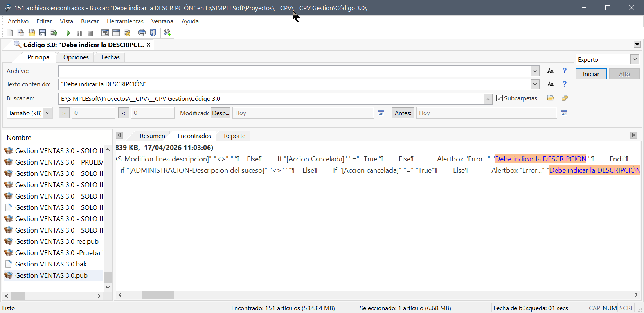The width and height of the screenshot is (644, 313).
Task: Save the search with the floppy disk icon
Action: pyautogui.click(x=43, y=33)
